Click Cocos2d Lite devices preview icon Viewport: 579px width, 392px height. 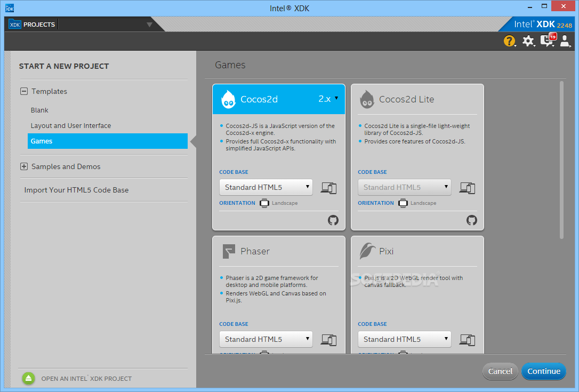[x=467, y=188]
